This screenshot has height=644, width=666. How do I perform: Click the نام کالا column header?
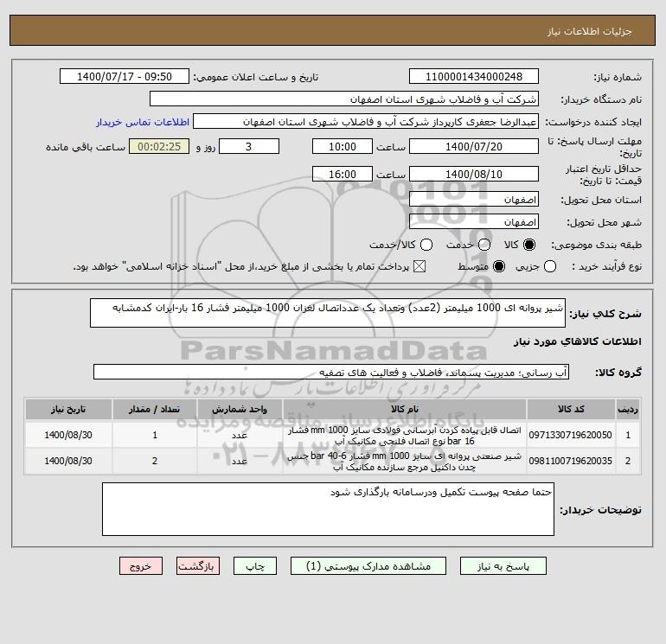[405, 409]
